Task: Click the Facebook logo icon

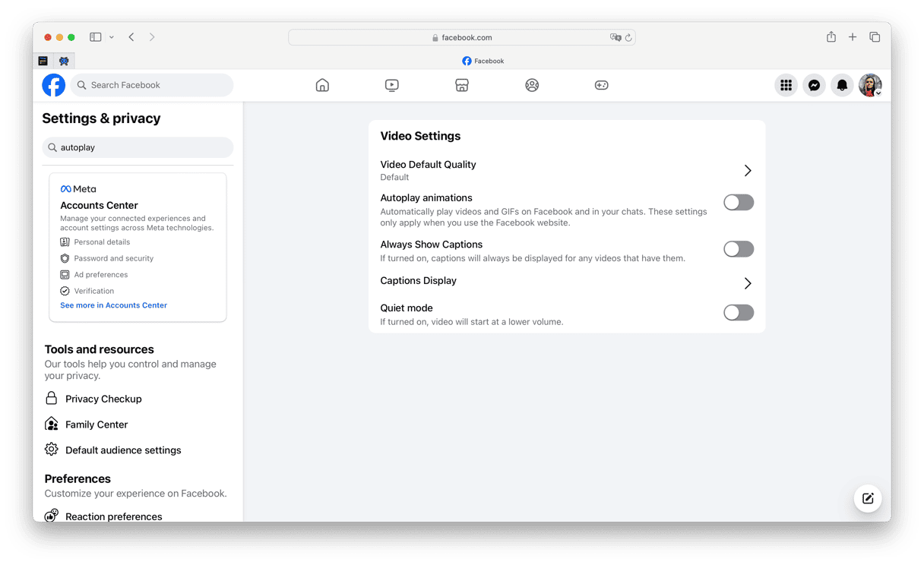Action: (53, 85)
